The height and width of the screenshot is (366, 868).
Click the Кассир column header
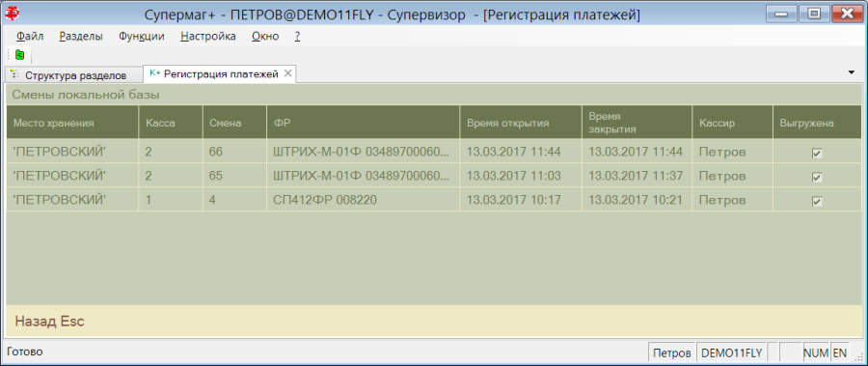click(733, 123)
